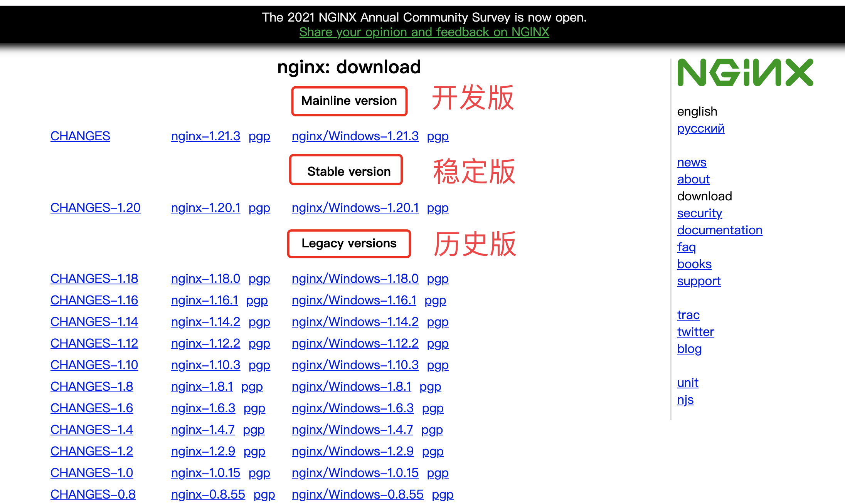Open CHANGES-1.18 link
This screenshot has height=504, width=845.
point(94,279)
